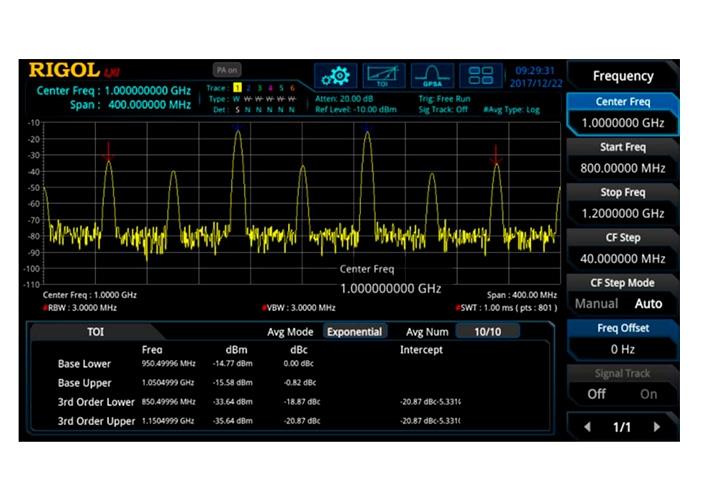Open the window layout grid icon
This screenshot has height=500, width=701.
click(x=481, y=76)
